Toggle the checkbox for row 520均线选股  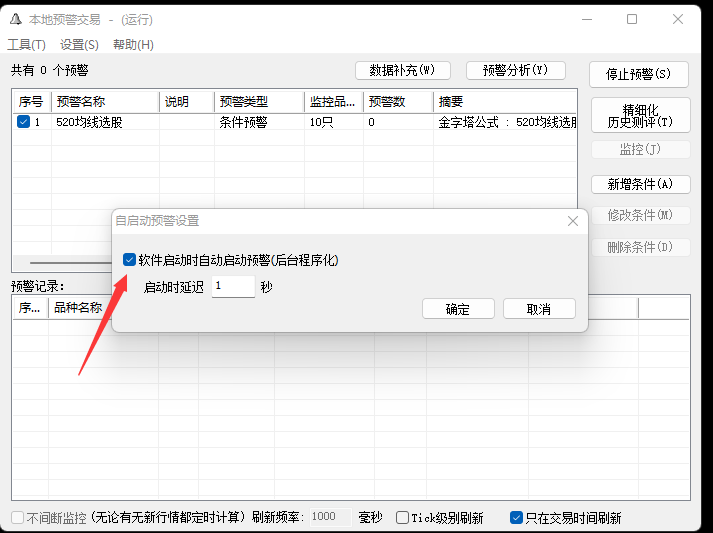[24, 122]
